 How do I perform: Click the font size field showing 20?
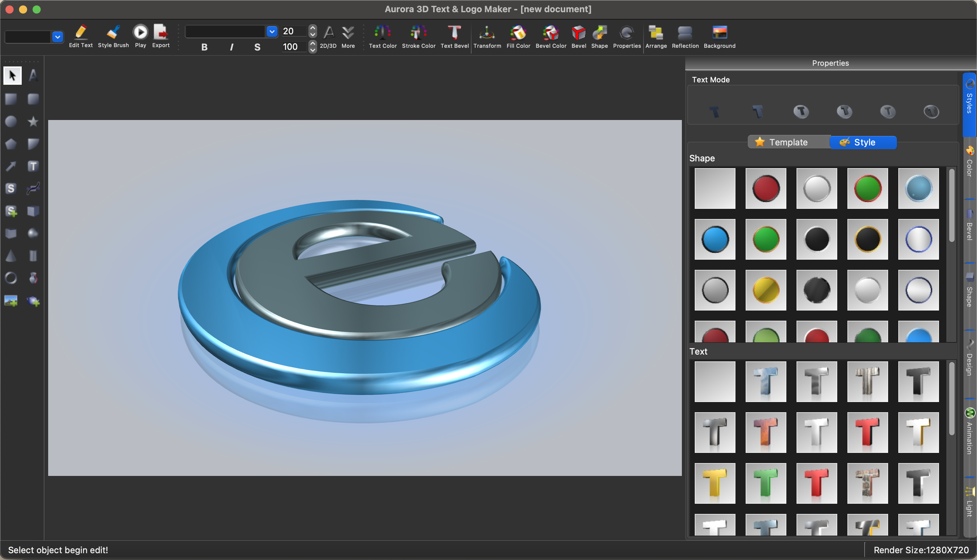294,31
